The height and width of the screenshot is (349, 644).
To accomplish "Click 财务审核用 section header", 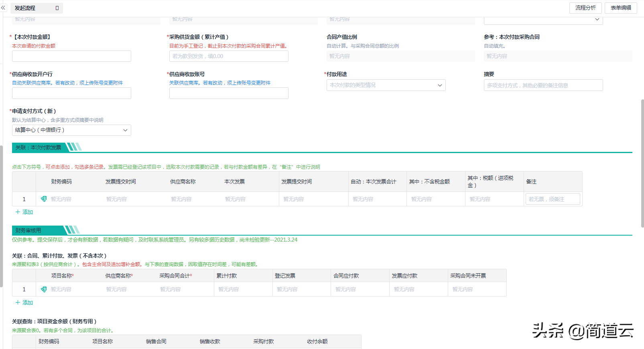I will coord(28,230).
